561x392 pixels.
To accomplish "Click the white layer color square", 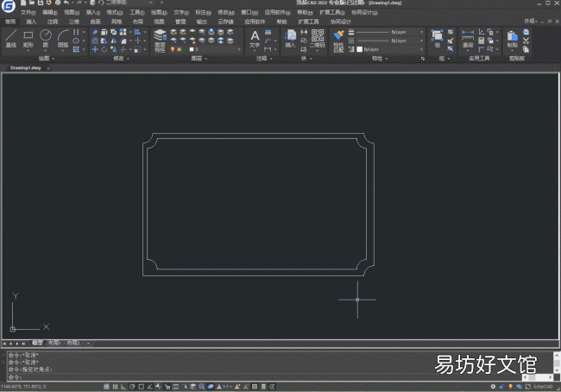I will (x=192, y=49).
